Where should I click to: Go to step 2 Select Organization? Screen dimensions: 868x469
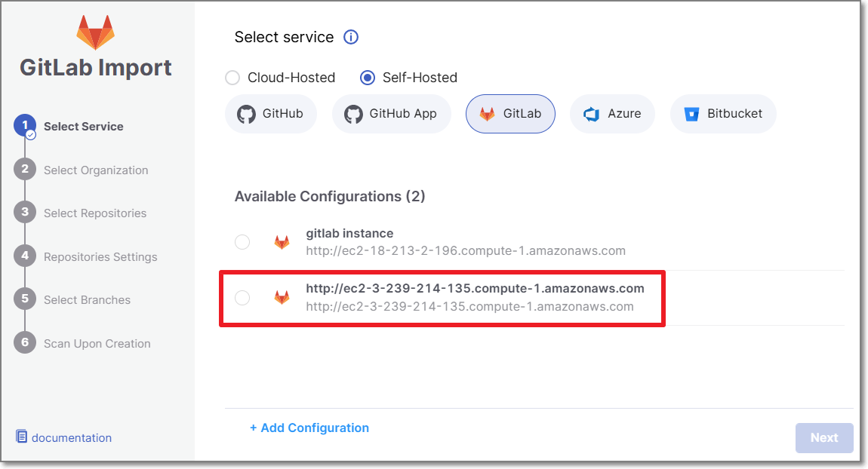[x=95, y=170]
